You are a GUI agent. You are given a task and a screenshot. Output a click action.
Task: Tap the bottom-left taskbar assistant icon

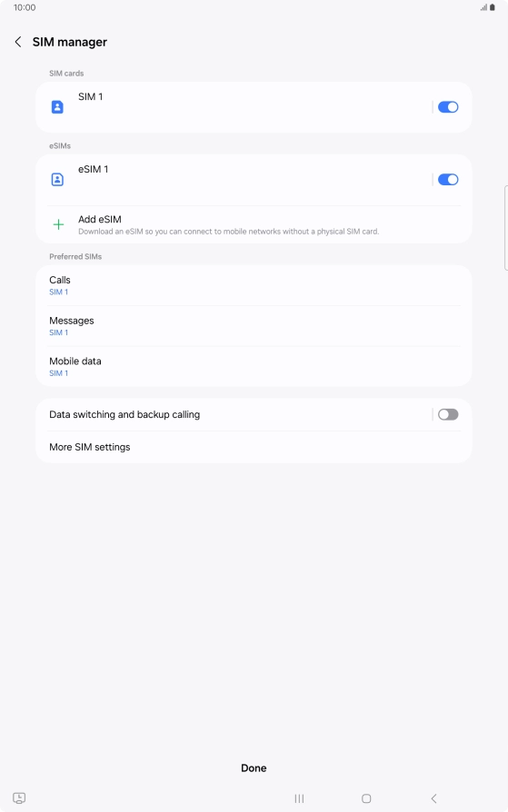coord(19,798)
